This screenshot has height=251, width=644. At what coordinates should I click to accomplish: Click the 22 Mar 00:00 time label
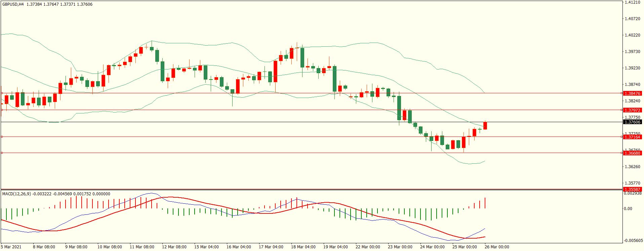click(x=368, y=247)
